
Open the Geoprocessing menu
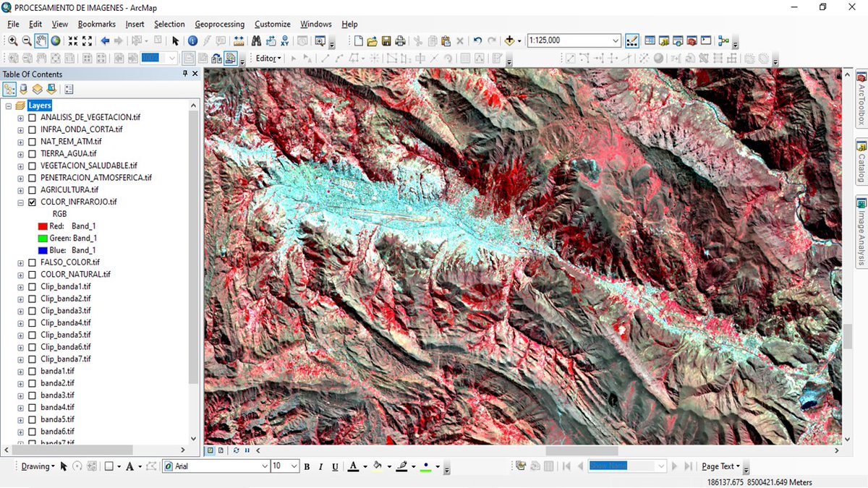pos(220,24)
